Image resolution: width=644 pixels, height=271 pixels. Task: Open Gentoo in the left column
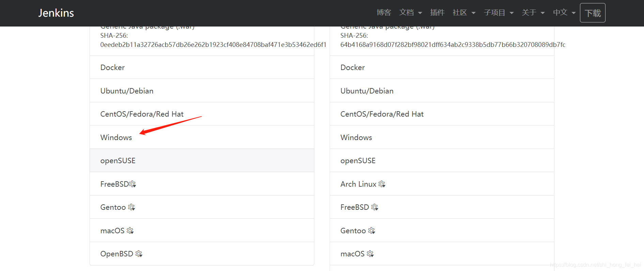tap(202, 207)
